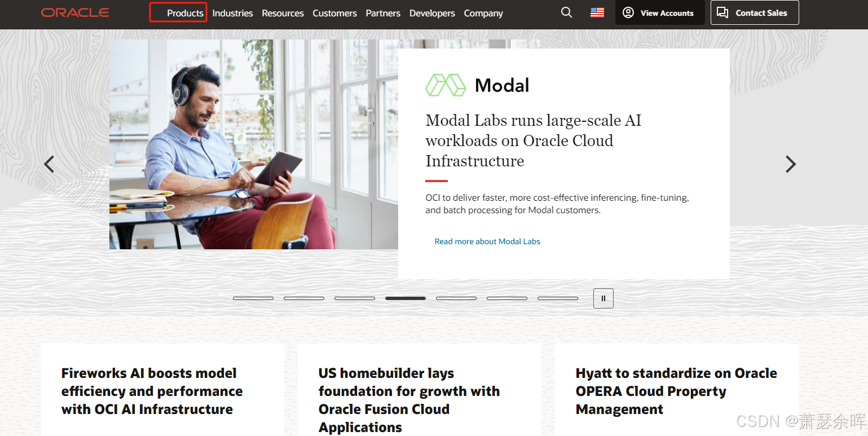
Task: Open the Company menu
Action: [x=483, y=13]
